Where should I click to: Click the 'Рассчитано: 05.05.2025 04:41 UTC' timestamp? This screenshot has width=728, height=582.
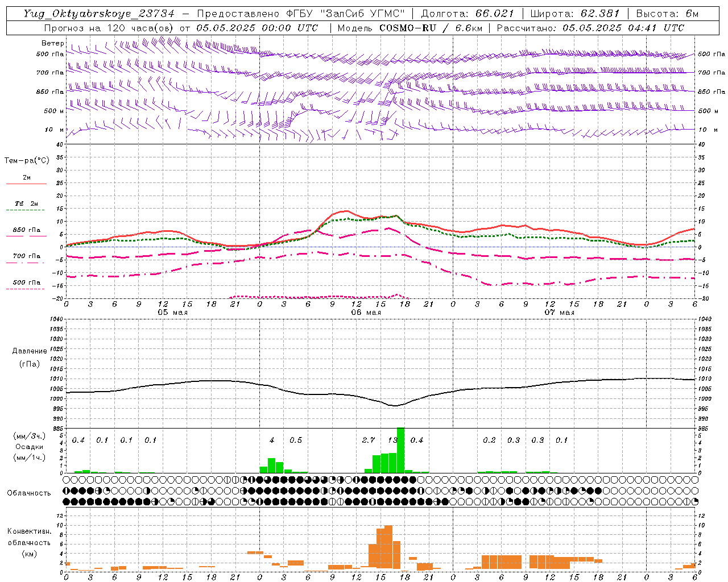point(590,28)
